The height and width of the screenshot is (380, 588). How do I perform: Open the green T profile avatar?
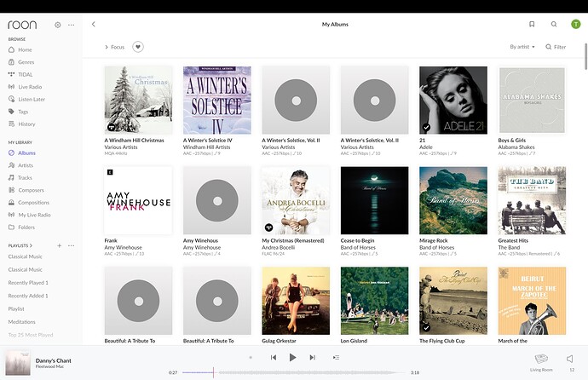click(575, 24)
